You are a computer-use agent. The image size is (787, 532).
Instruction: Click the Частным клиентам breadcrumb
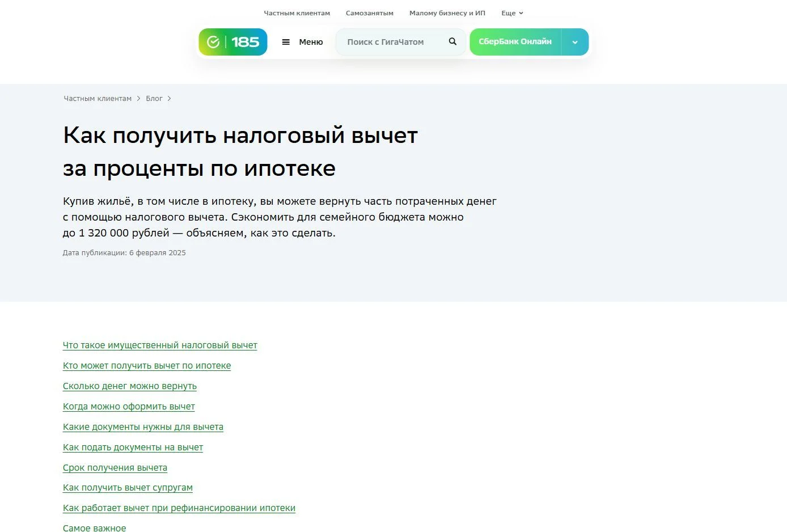coord(98,99)
